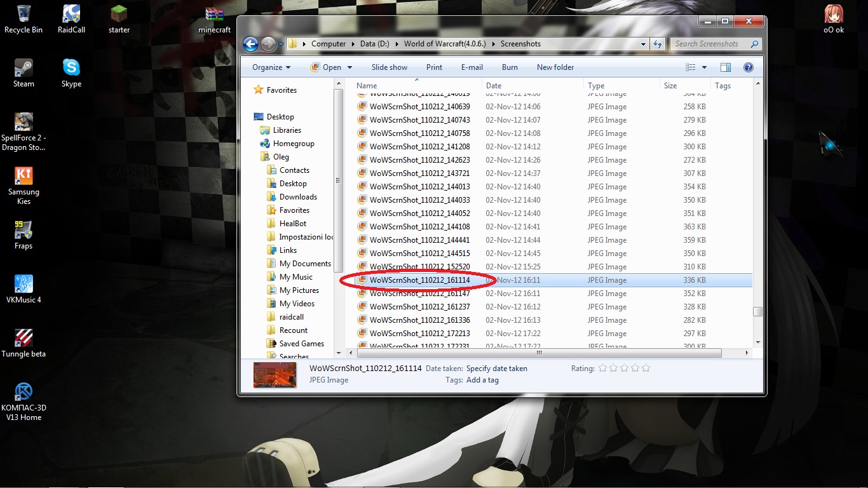This screenshot has width=868, height=488.
Task: Click E-mail in the toolbar
Action: click(472, 67)
